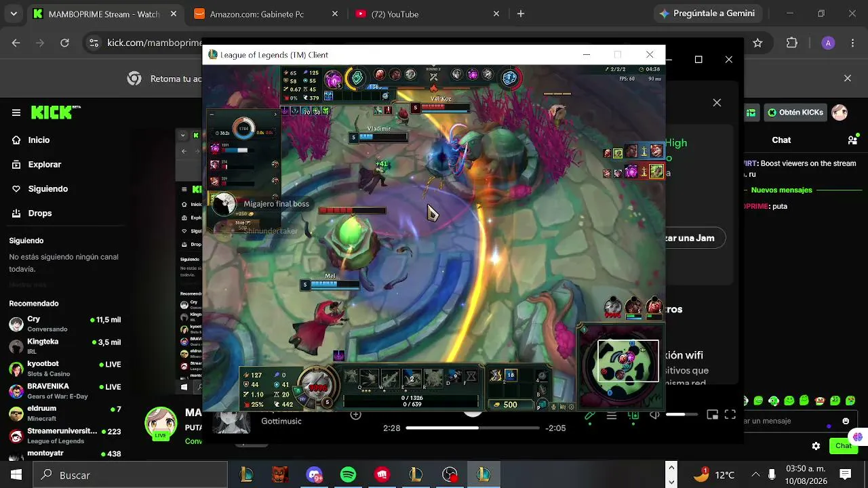Image resolution: width=868 pixels, height=488 pixels.
Task: Open recommended channel eldruum
Action: click(x=64, y=413)
